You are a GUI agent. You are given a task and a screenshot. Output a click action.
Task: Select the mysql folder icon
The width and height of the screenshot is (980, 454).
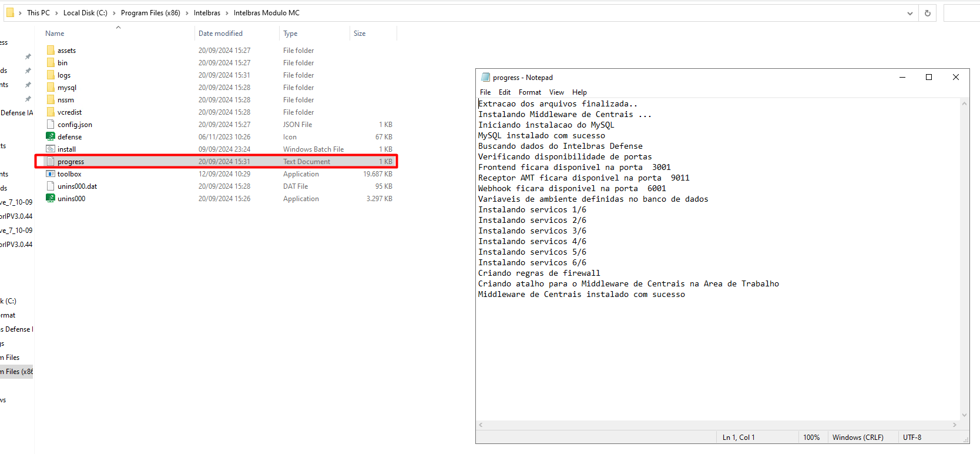point(51,88)
